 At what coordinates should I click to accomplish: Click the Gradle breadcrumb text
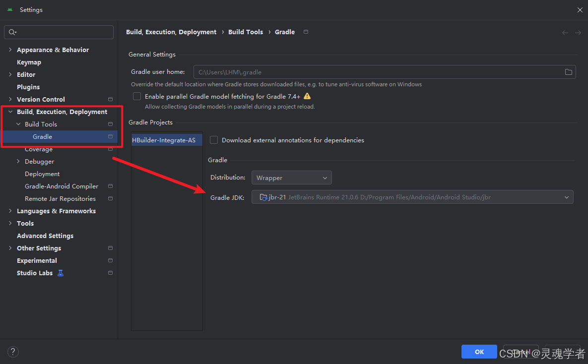click(x=285, y=32)
